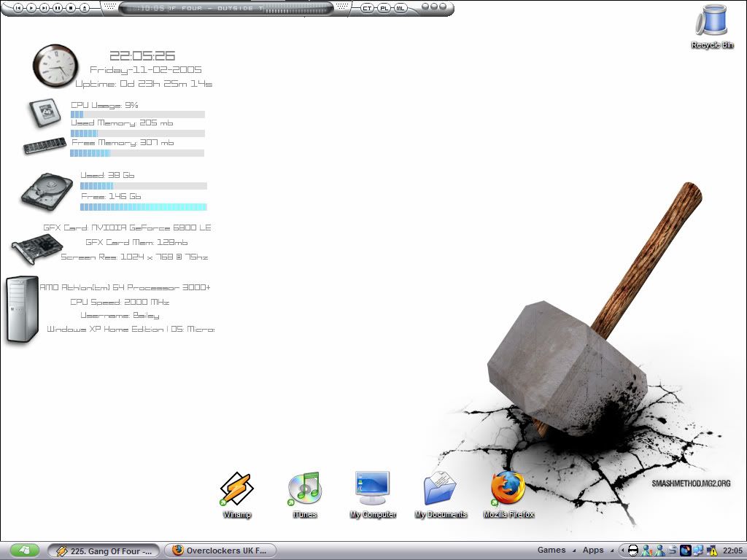Click the AMD Athlon 64 Processor 3000+ text
Image resolution: width=747 pixels, height=560 pixels.
125,287
